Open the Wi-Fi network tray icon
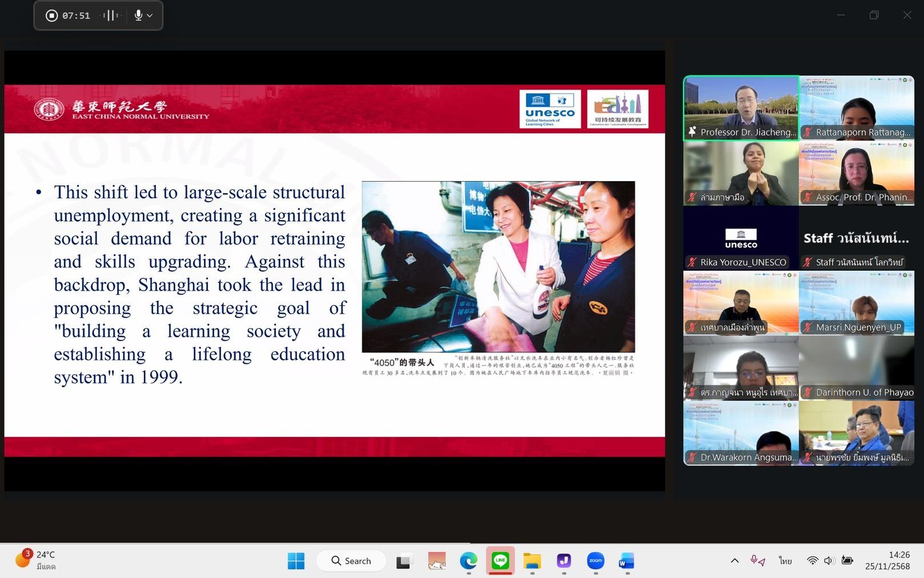This screenshot has width=924, height=578. click(812, 561)
